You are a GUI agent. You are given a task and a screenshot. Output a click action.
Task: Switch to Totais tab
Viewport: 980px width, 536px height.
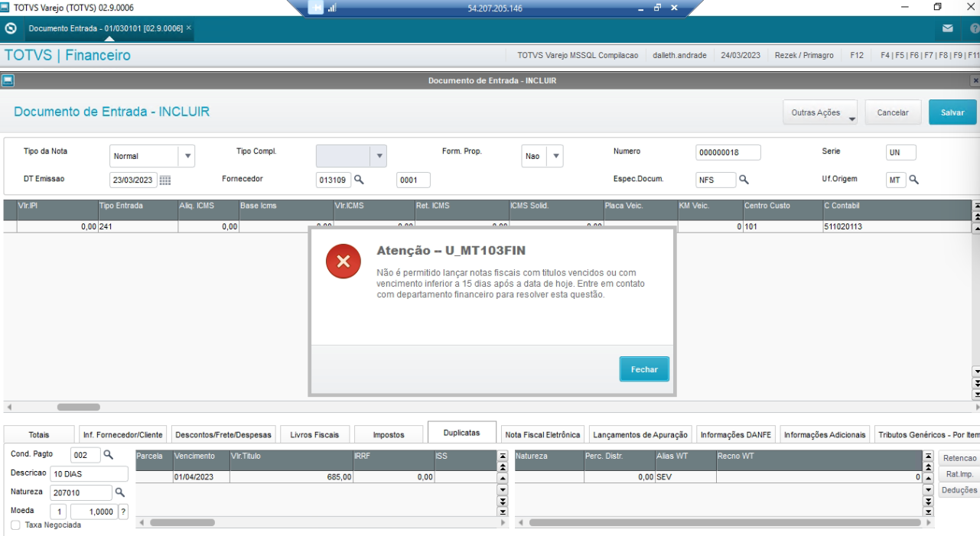(x=39, y=434)
